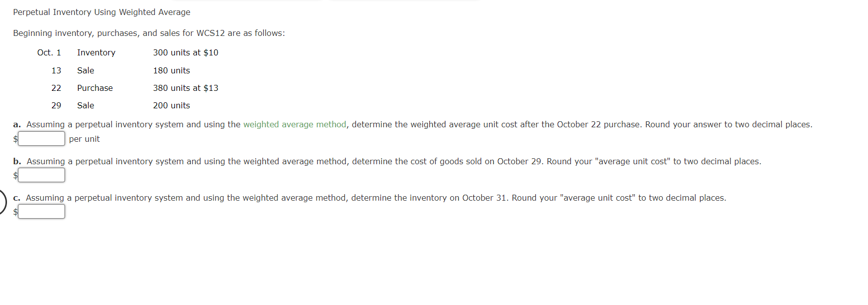Click the bold label a.
The image size is (868, 305).
[16, 124]
